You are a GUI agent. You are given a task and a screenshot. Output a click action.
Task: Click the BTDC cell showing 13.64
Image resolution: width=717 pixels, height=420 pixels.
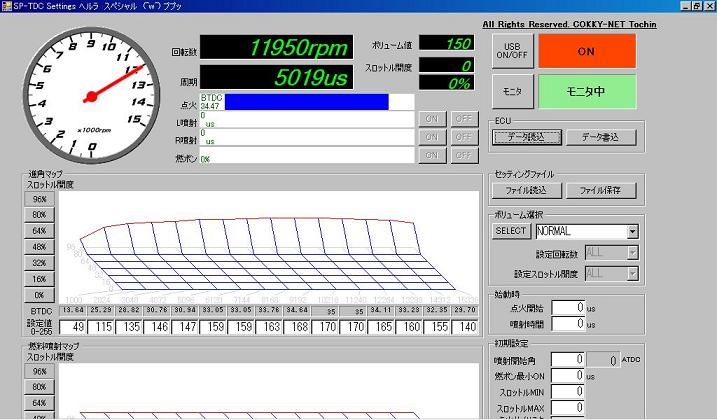tap(73, 310)
